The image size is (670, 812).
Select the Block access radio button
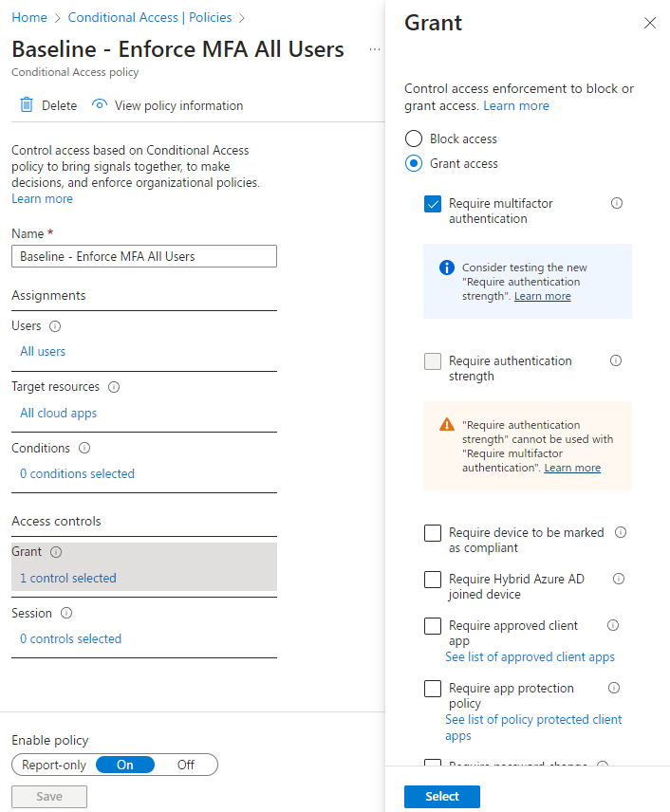click(x=414, y=138)
